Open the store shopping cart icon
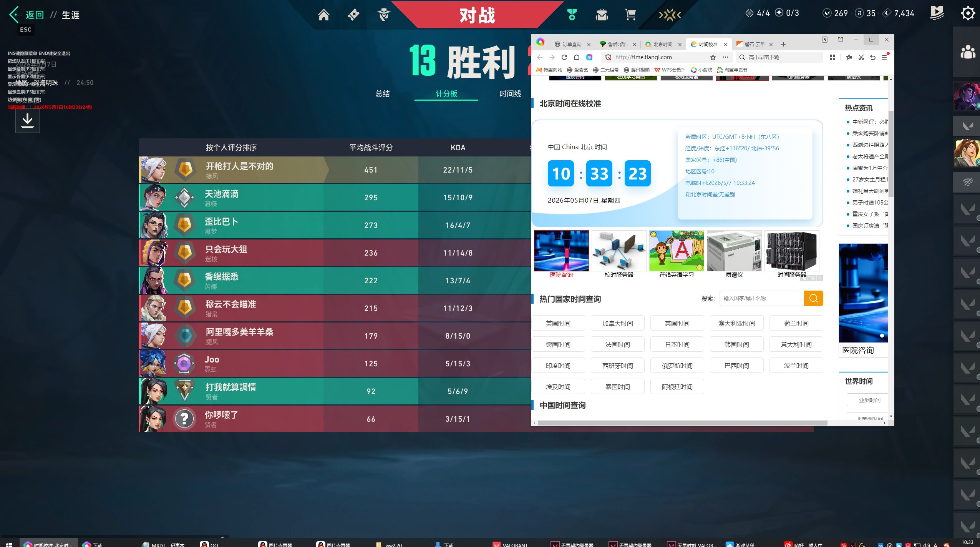The width and height of the screenshot is (980, 547). coord(630,15)
